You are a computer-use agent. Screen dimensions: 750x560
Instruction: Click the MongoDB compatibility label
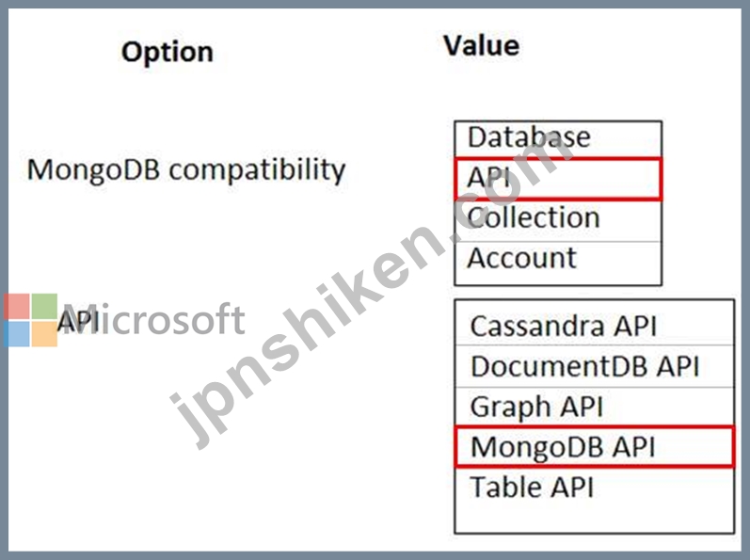(x=186, y=170)
